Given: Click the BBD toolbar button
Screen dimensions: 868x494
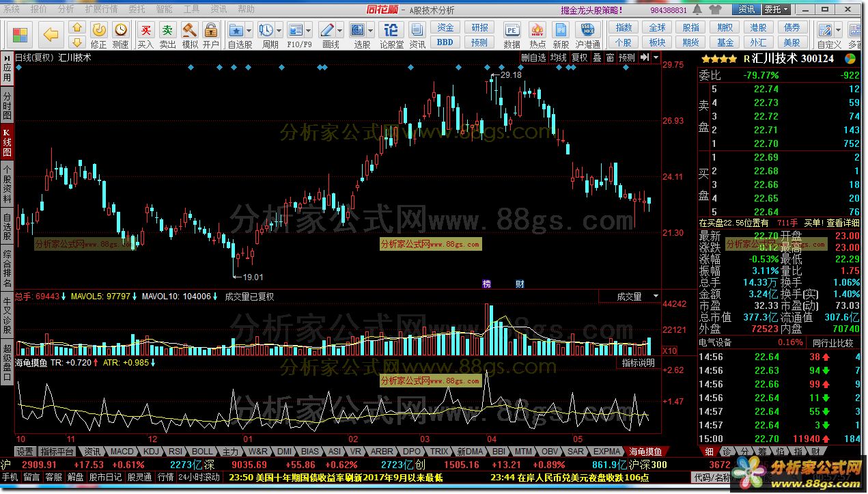Looking at the screenshot, I should 445,42.
